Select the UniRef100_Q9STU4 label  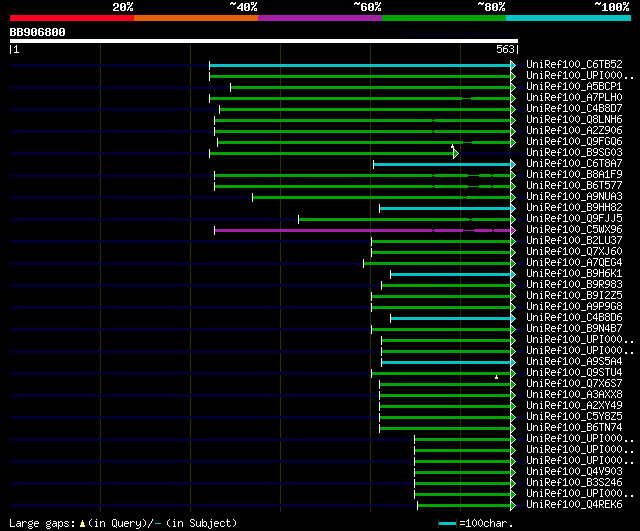click(x=574, y=373)
